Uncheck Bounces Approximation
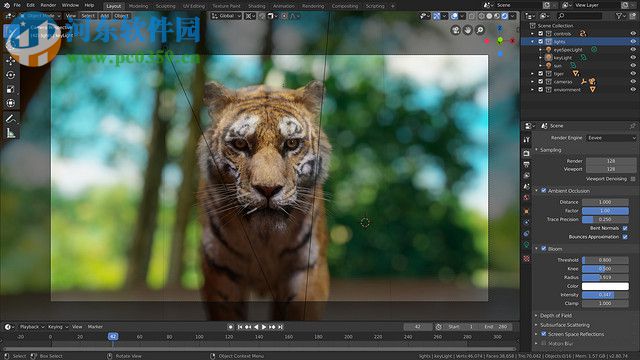The image size is (640, 360). [x=625, y=237]
